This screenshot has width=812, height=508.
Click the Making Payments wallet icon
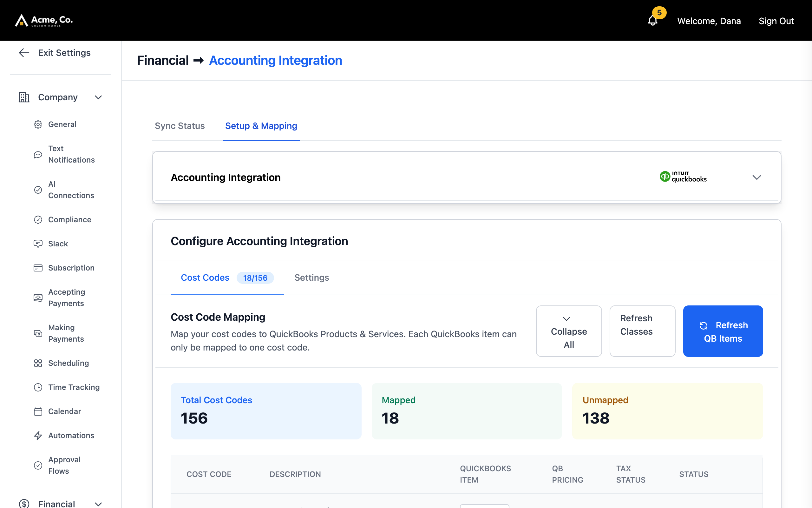(38, 333)
